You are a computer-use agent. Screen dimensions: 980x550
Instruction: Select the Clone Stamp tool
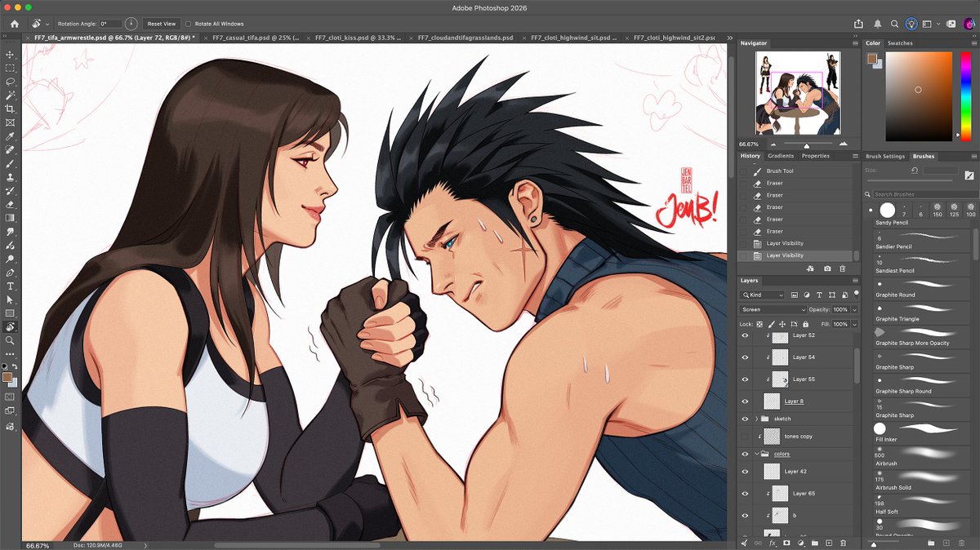[11, 177]
